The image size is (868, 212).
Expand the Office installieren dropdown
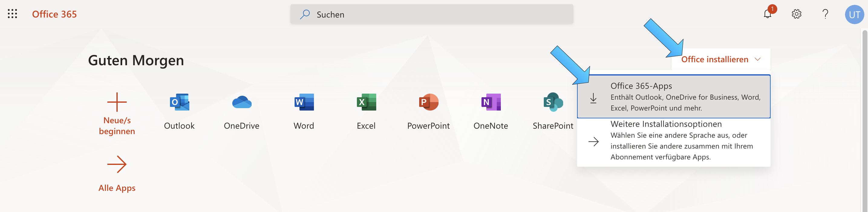721,59
